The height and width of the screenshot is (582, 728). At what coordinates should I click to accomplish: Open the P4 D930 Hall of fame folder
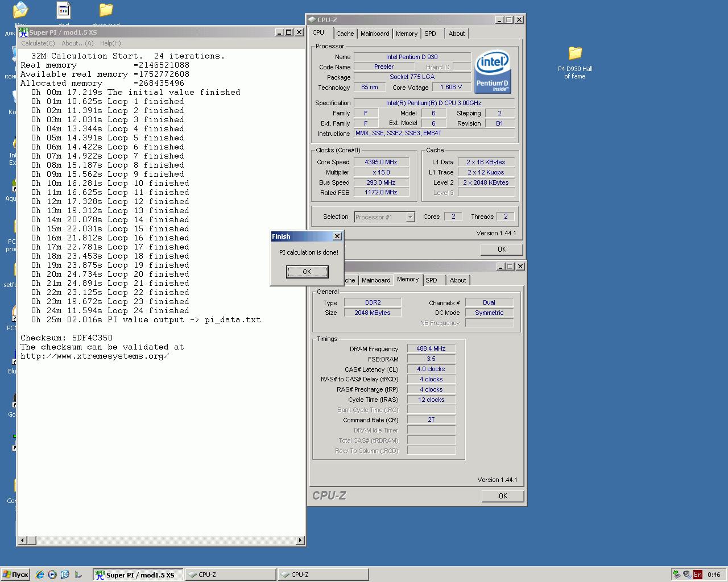[575, 63]
